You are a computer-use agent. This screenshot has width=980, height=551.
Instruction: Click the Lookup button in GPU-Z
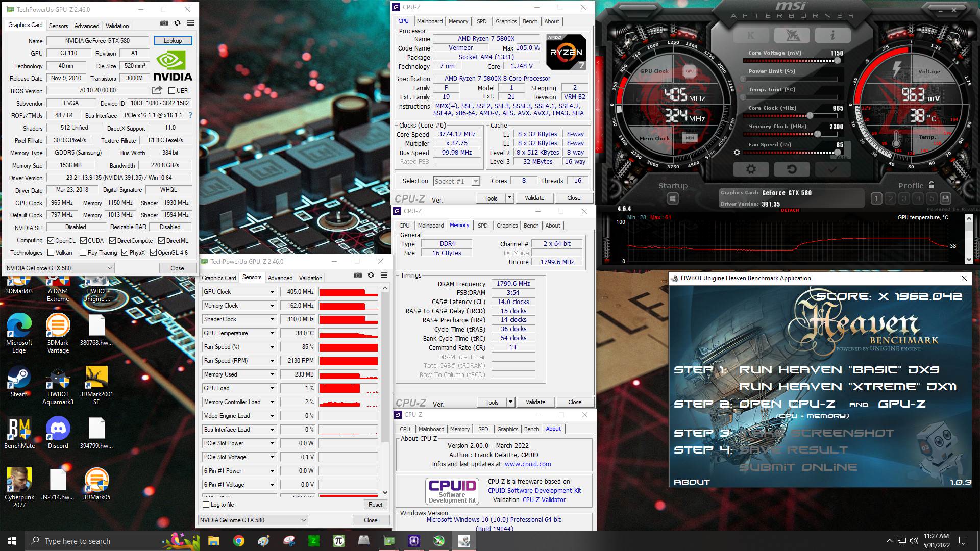173,41
